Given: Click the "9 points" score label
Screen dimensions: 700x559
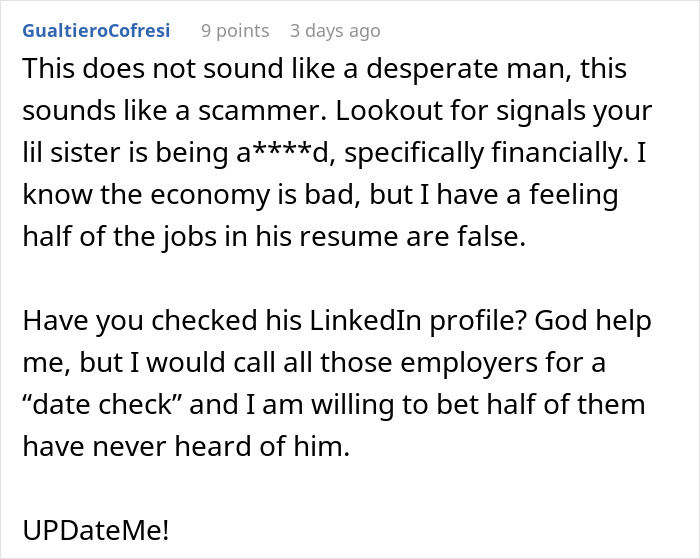Looking at the screenshot, I should [235, 31].
